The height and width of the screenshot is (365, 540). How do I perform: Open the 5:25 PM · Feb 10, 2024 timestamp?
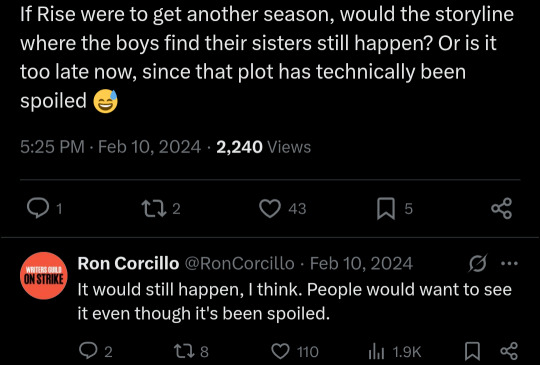(x=110, y=147)
